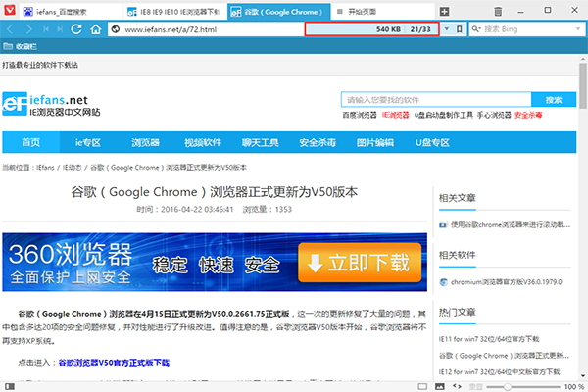
Task: Click the page load progress indicator 540 KB
Action: (371, 29)
